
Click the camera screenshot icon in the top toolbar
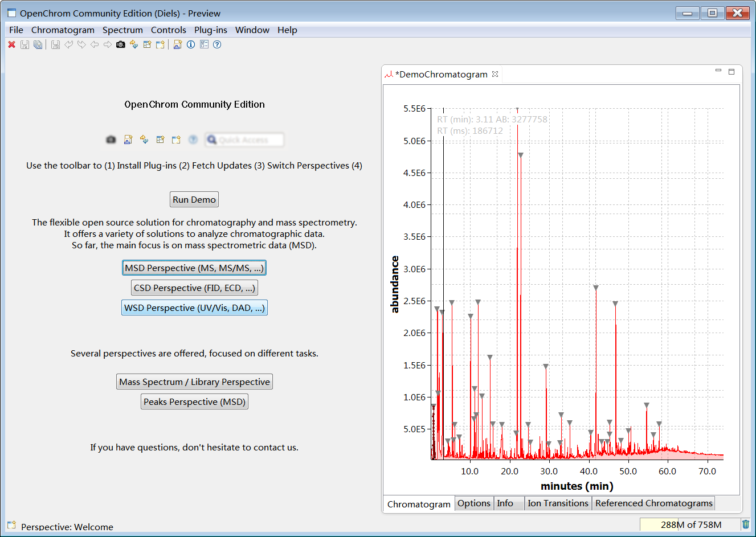click(x=120, y=44)
